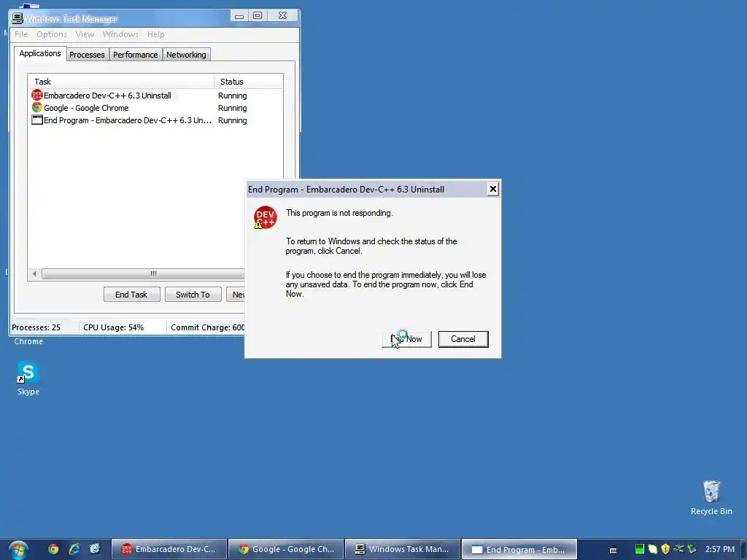Select Embarcadero Dev-C++ 6.3 Uninstall task row
This screenshot has height=560, width=747.
pos(155,96)
